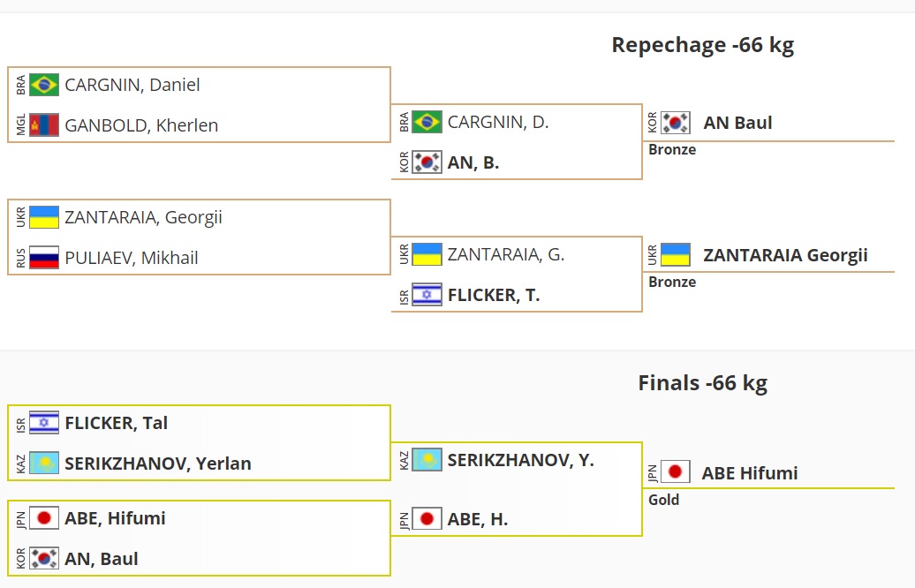Click Mongolia flag next to GANBOLD, Kherlen
This screenshot has height=588, width=915.
[x=44, y=125]
